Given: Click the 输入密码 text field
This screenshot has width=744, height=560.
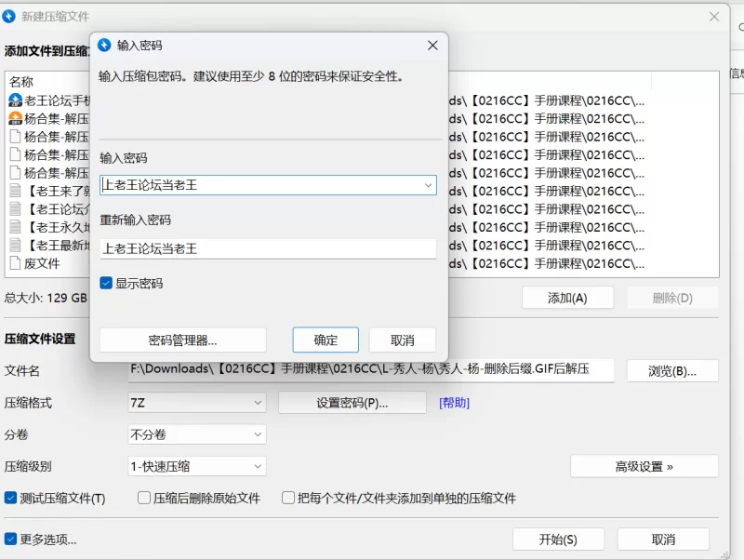Looking at the screenshot, I should point(268,185).
